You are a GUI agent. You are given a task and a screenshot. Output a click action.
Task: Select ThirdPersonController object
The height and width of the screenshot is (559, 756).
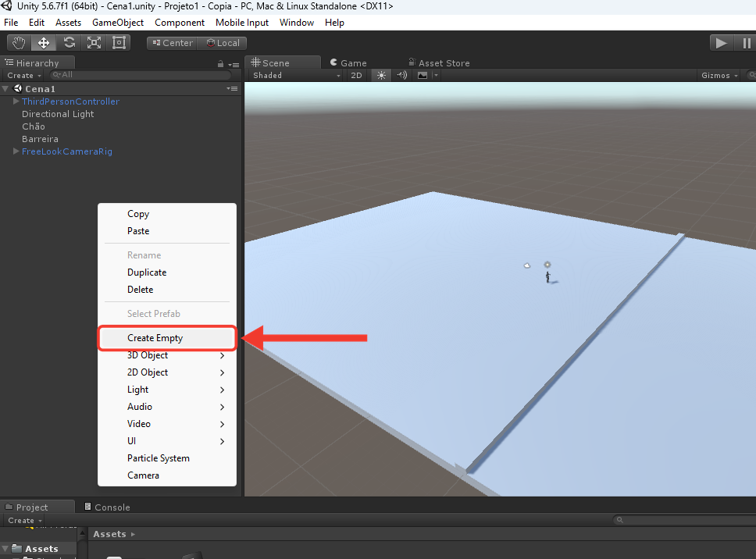(x=70, y=101)
